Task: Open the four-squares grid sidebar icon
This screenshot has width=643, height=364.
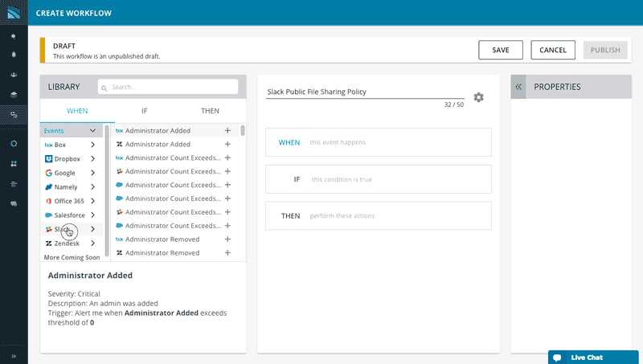Action: pyautogui.click(x=14, y=164)
